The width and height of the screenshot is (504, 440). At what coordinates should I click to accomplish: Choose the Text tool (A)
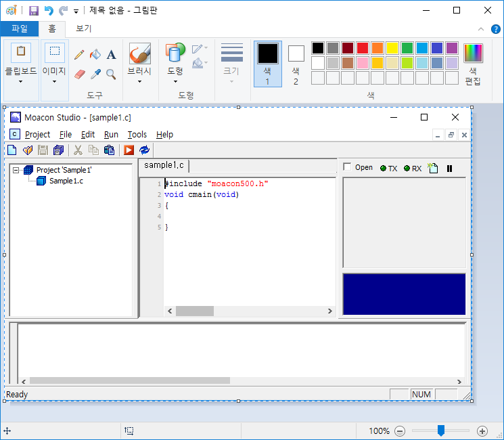point(111,55)
